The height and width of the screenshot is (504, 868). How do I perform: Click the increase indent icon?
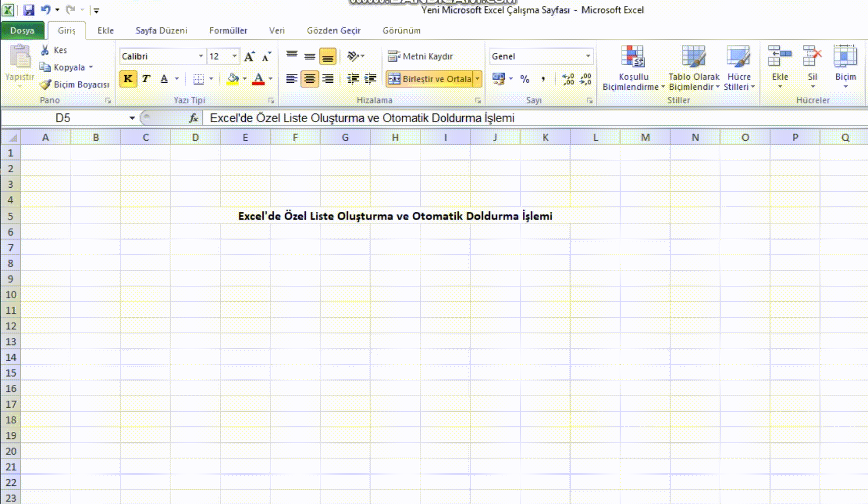click(370, 79)
